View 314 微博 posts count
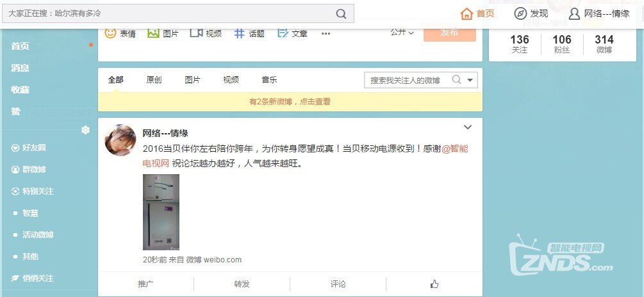The height and width of the screenshot is (297, 644). [x=604, y=44]
